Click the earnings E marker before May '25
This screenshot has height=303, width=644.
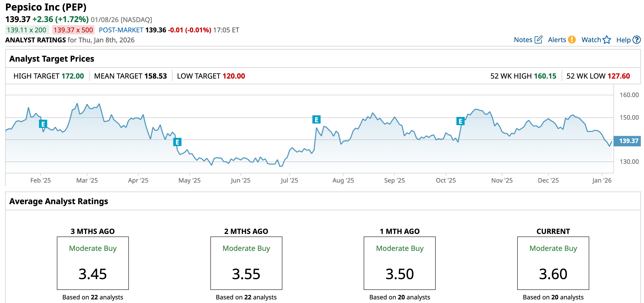[177, 142]
